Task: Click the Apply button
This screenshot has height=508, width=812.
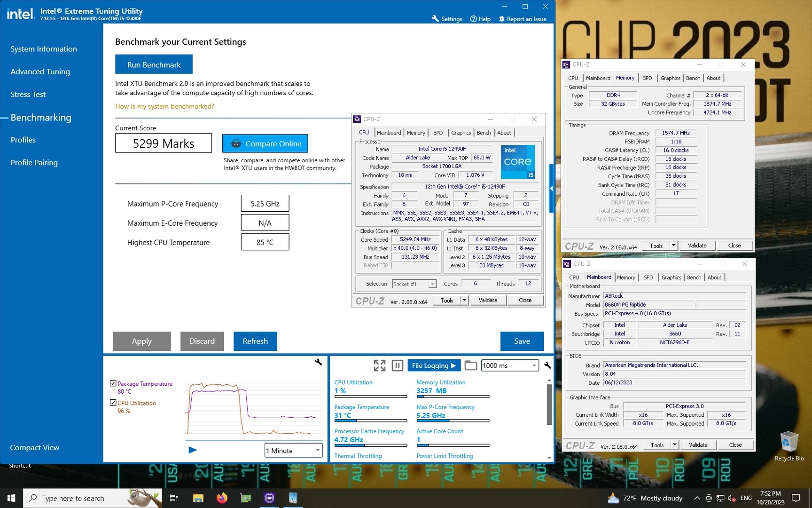Action: [141, 341]
